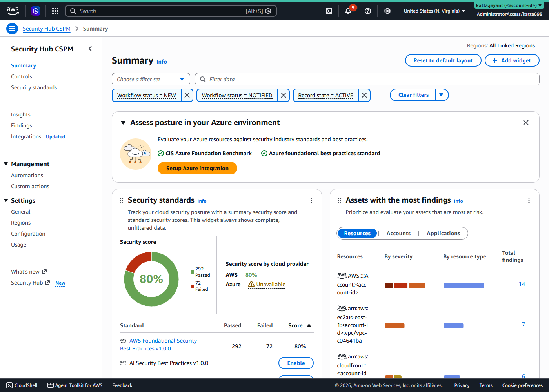Image resolution: width=549 pixels, height=392 pixels.
Task: Click Setup Azure integration
Action: [x=197, y=168]
